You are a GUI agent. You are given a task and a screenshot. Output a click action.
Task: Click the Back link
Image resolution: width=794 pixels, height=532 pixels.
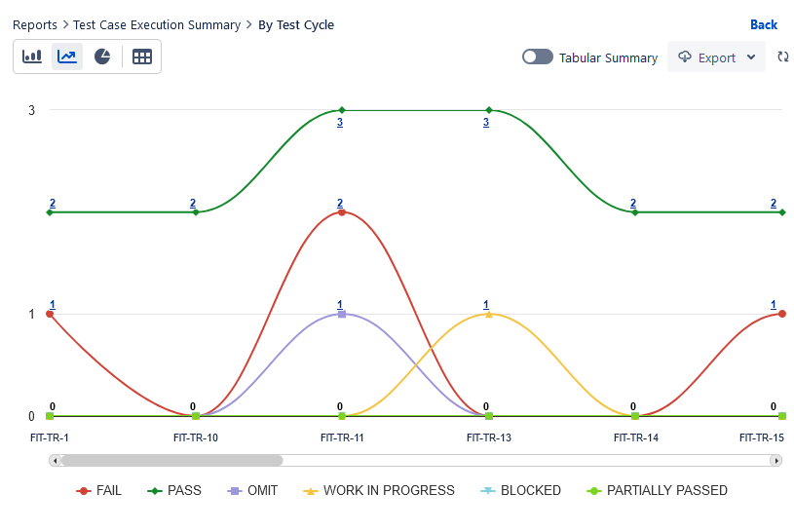click(x=764, y=25)
